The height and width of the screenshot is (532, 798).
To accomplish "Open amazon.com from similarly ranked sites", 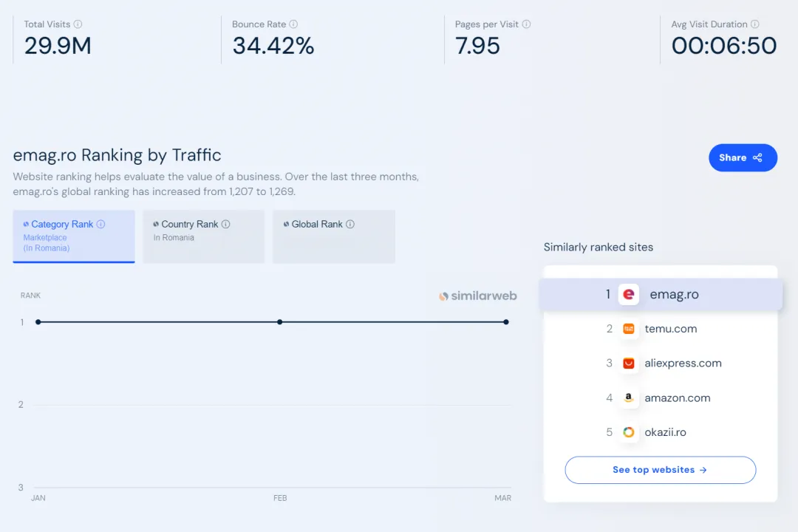I will (x=678, y=398).
